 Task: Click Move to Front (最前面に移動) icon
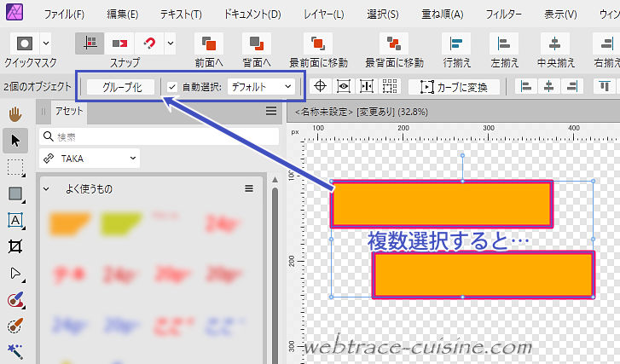[318, 43]
